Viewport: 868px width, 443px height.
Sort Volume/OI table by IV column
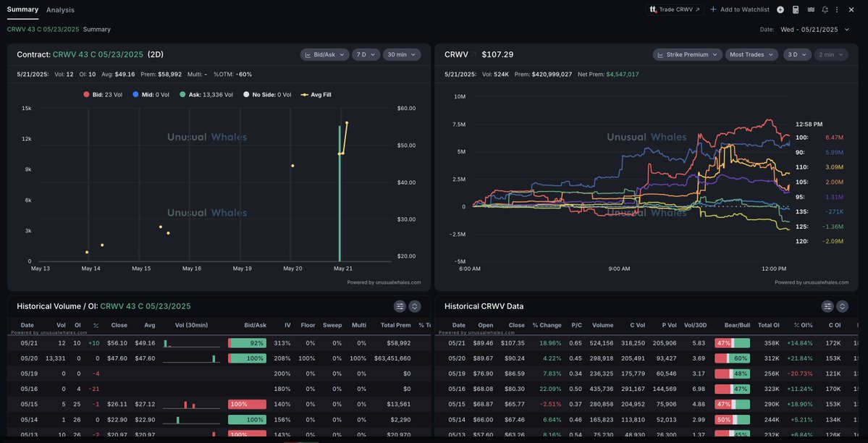[x=287, y=325]
